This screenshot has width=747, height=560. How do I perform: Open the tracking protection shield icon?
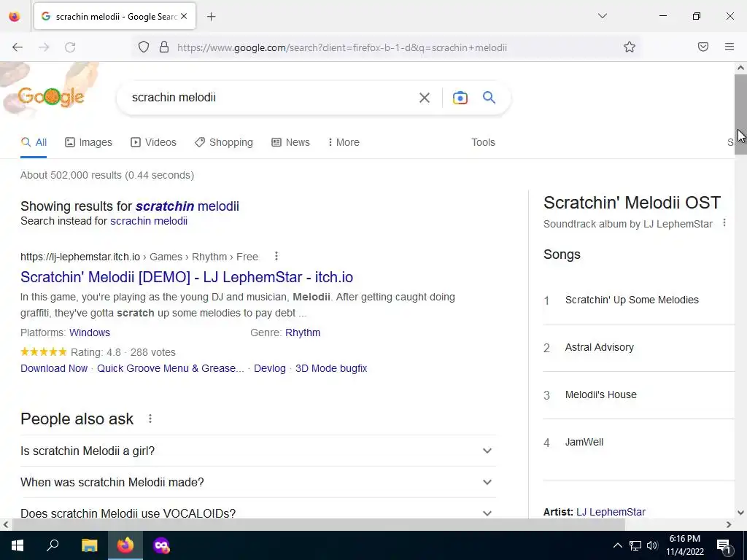[x=144, y=47]
